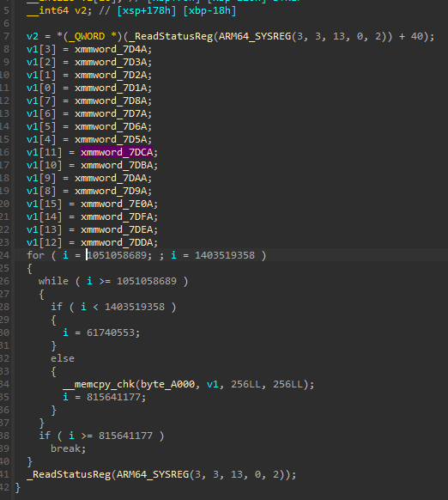Viewport: 448px width, 500px height.
Task: Select the else keyword on line 32
Action: pyautogui.click(x=63, y=358)
